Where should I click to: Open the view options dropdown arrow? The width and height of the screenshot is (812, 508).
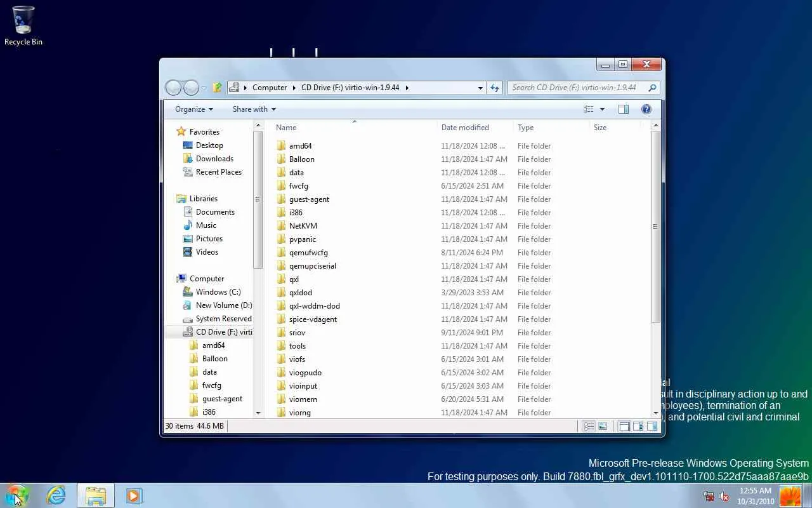(x=602, y=109)
